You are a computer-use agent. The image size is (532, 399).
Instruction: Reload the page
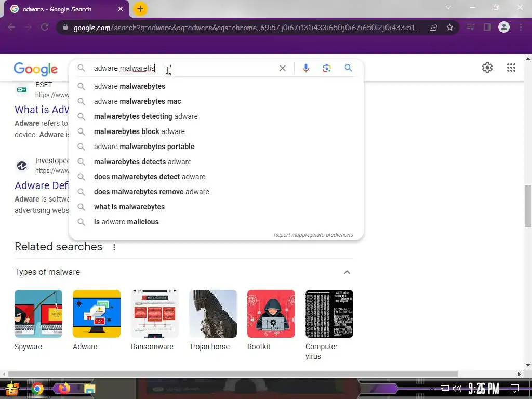click(45, 27)
